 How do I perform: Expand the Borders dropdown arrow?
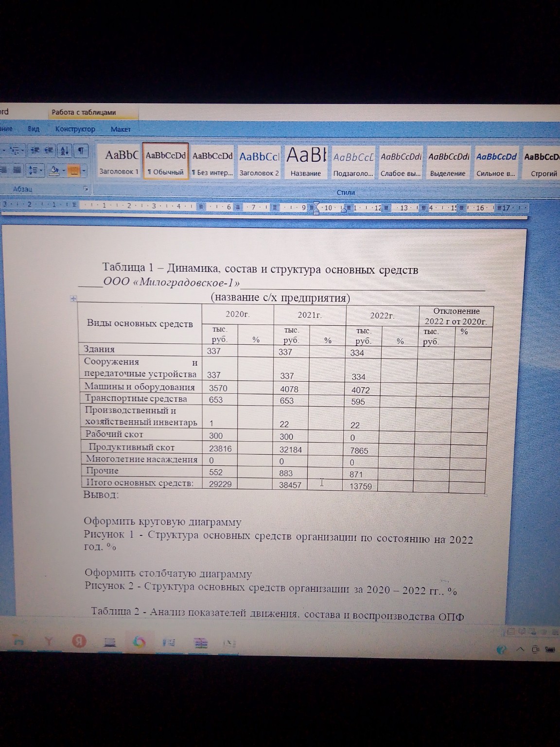click(84, 171)
